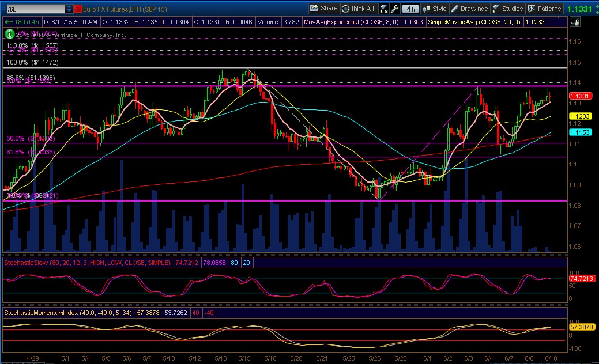Click the 1.16 price axis label

tap(575, 41)
